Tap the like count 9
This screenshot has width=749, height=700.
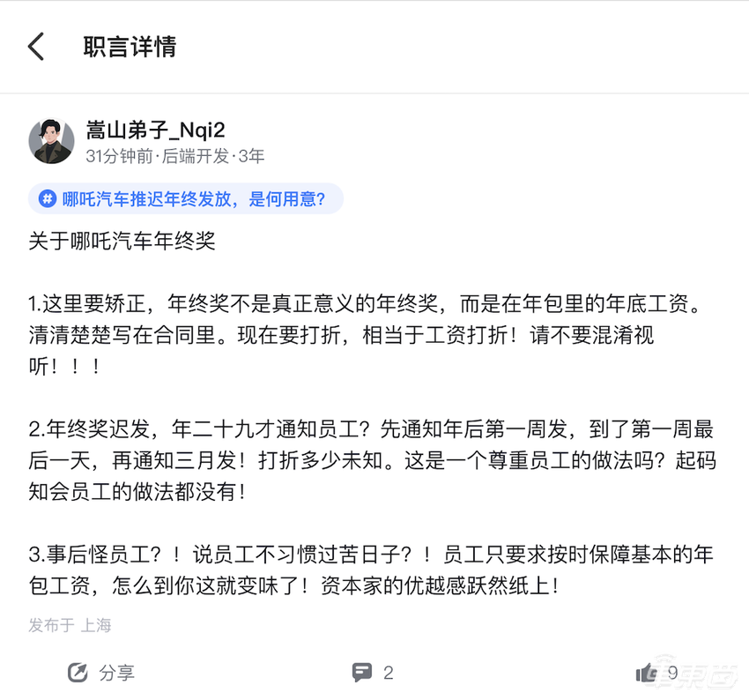pyautogui.click(x=672, y=672)
